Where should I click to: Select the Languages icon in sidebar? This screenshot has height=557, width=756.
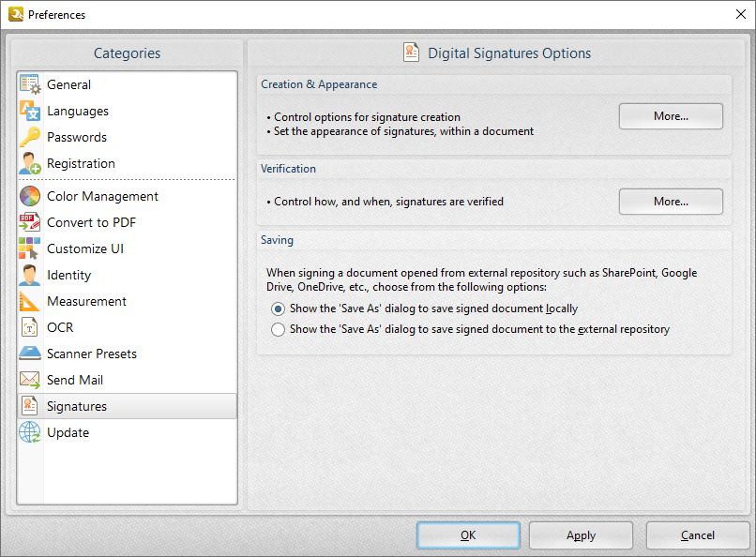coord(30,111)
